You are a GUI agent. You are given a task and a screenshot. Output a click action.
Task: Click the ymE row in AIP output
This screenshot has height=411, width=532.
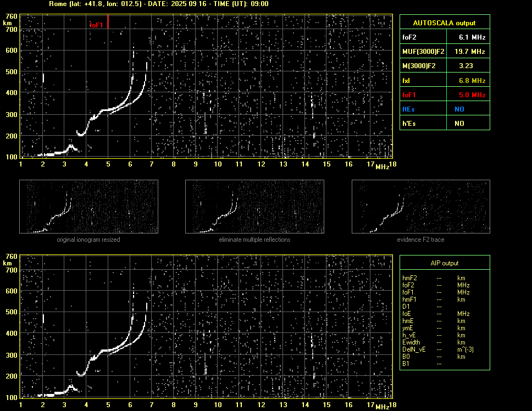[x=434, y=328]
